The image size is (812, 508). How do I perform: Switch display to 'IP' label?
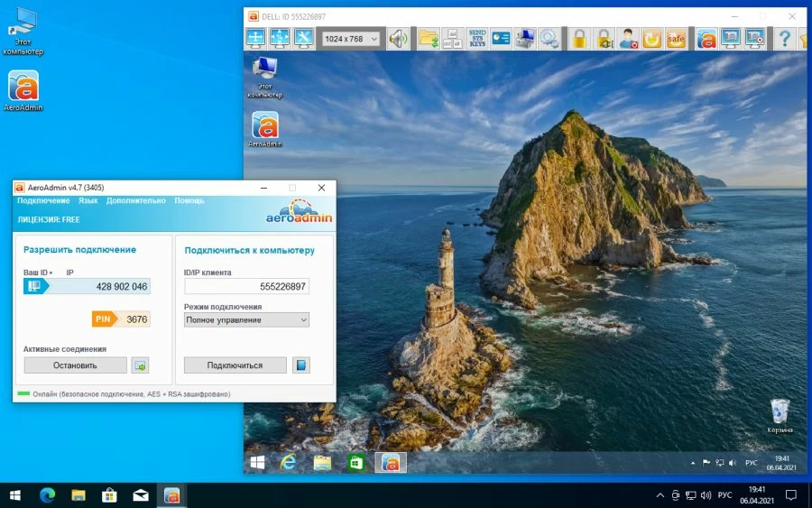[70, 272]
